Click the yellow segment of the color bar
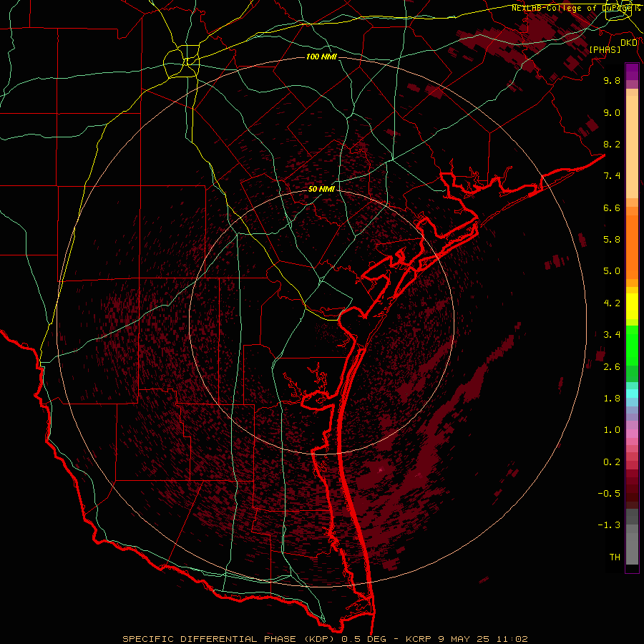 coord(632,306)
